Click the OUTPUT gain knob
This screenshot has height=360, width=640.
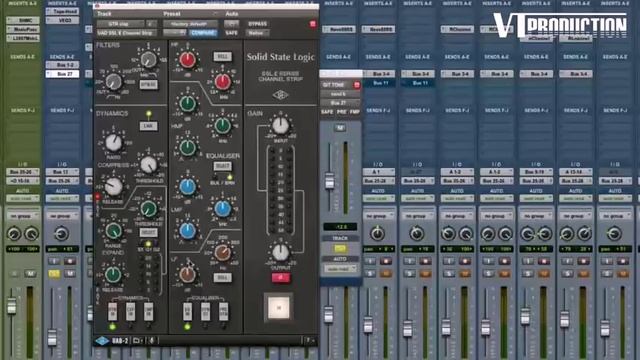[280, 253]
